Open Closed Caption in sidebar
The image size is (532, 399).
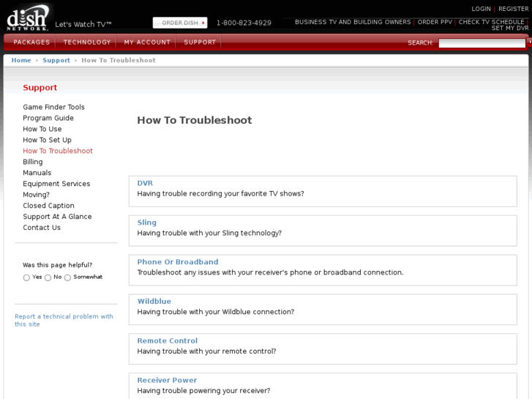click(x=48, y=206)
